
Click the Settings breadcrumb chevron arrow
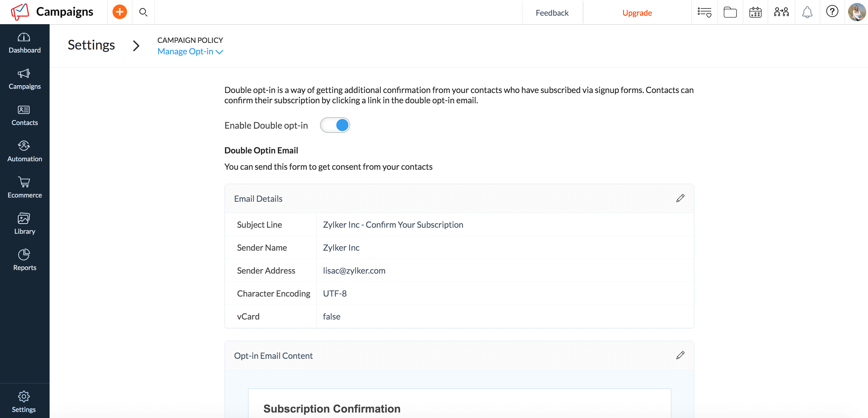point(136,46)
